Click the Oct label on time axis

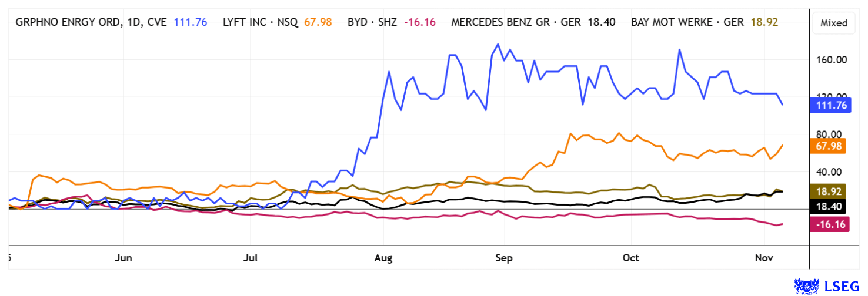click(630, 257)
